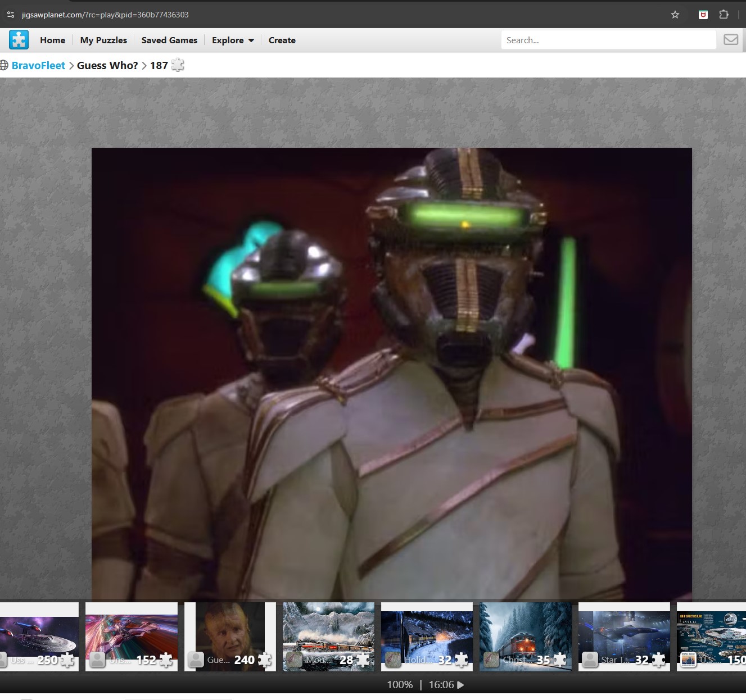
Task: Click the 16:06 elapsed time display
Action: (441, 685)
